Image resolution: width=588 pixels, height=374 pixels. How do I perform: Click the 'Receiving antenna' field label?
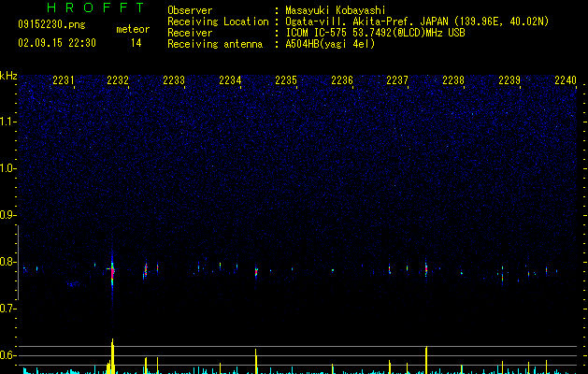tap(215, 44)
